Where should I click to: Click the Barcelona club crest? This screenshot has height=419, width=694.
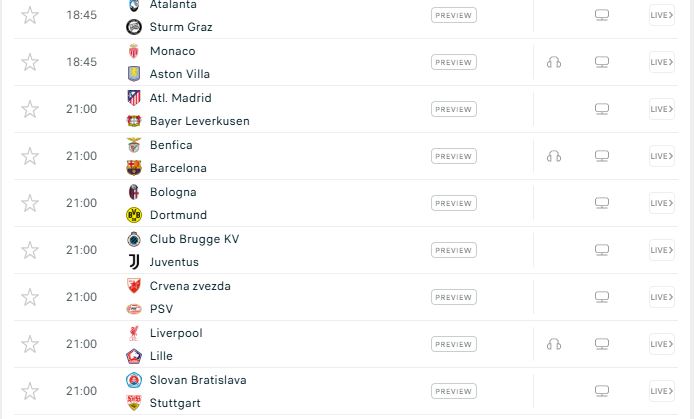coord(134,168)
